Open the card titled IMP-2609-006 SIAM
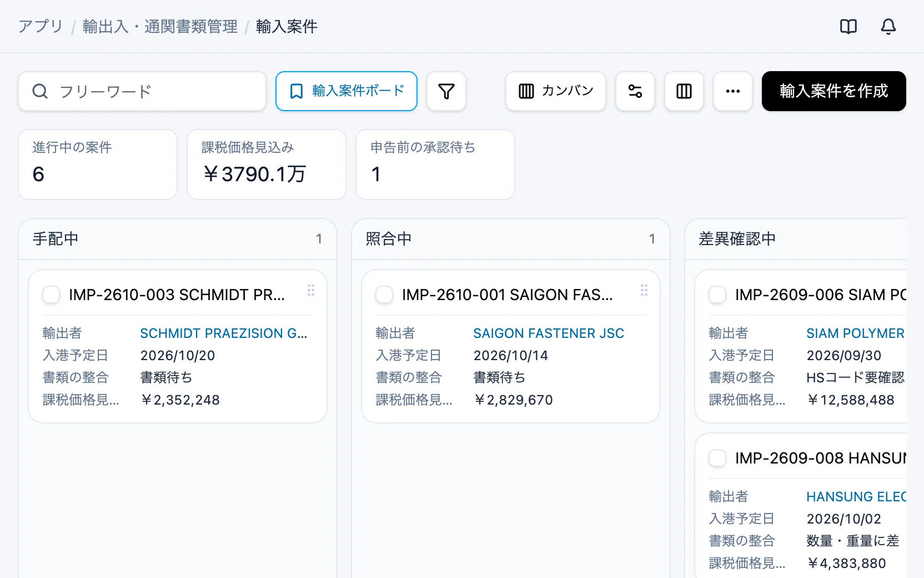Screen dimensions: 924x578 [821, 295]
